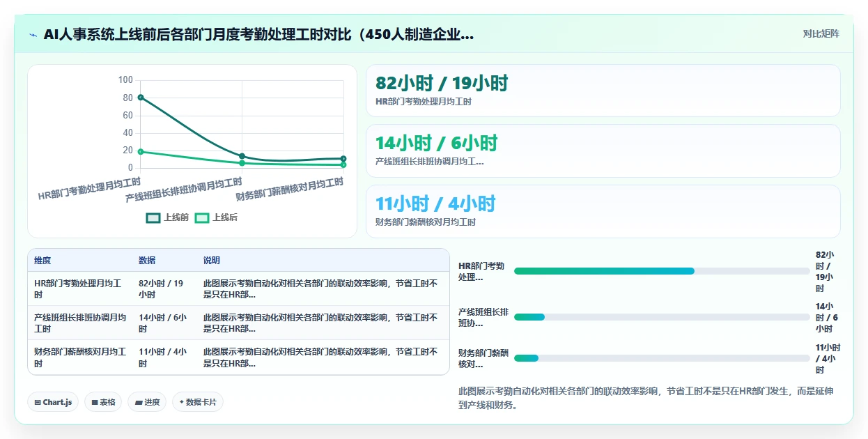The width and height of the screenshot is (868, 439).
Task: Click the 进度 tag chip
Action: [x=147, y=402]
